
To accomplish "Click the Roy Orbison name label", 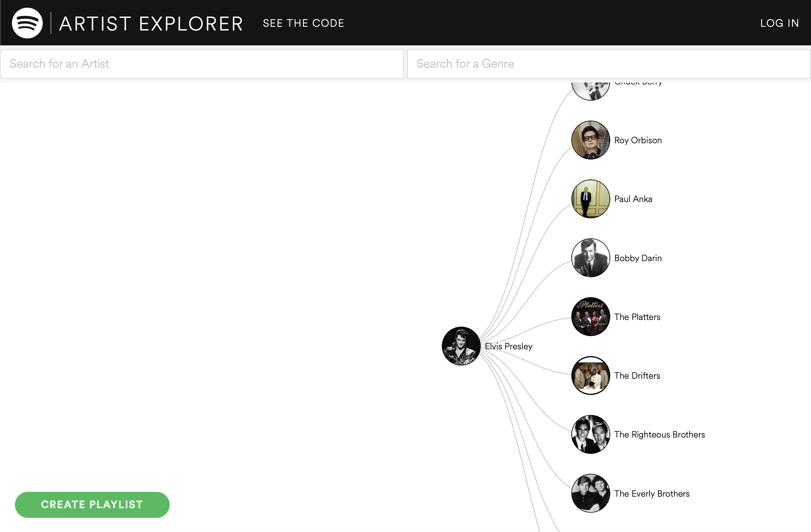I will 638,140.
